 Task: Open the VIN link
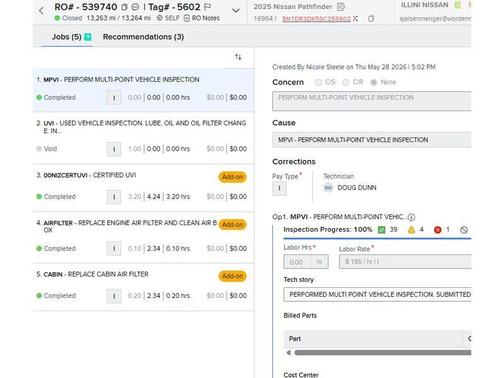point(316,19)
